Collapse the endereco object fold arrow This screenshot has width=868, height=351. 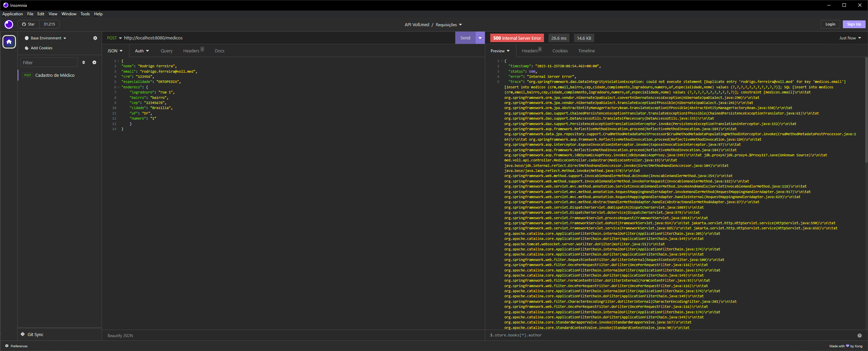118,87
